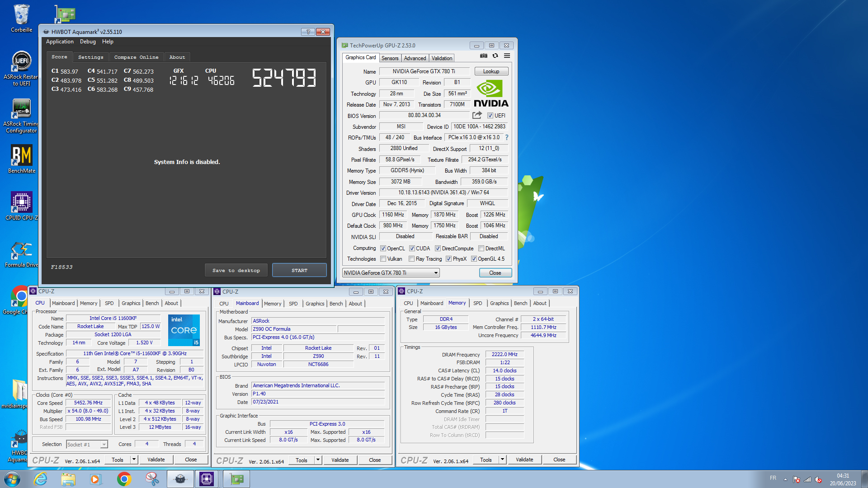Toggle the DirectML checkbox

coord(481,249)
